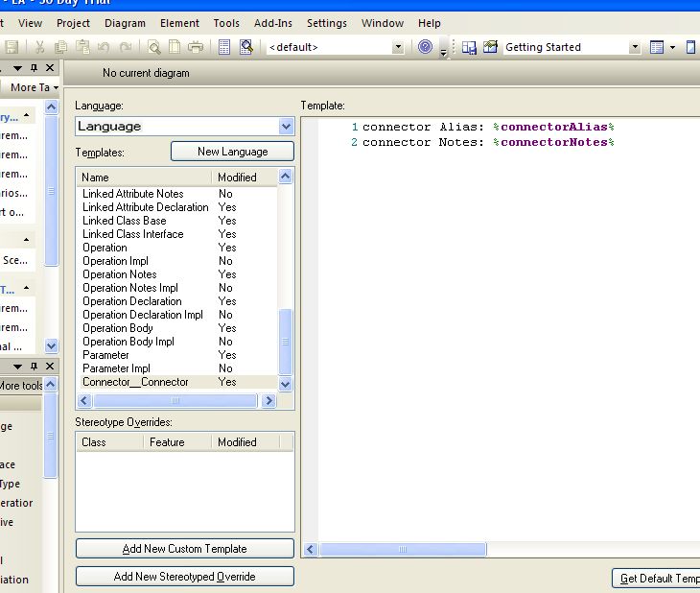Click the Save icon in toolbar
The width and height of the screenshot is (700, 593).
click(x=12, y=47)
